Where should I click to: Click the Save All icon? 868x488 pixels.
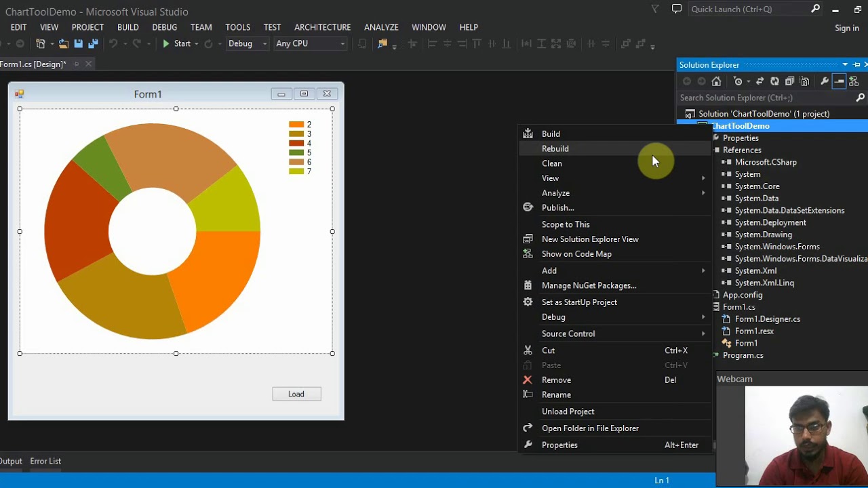[93, 43]
